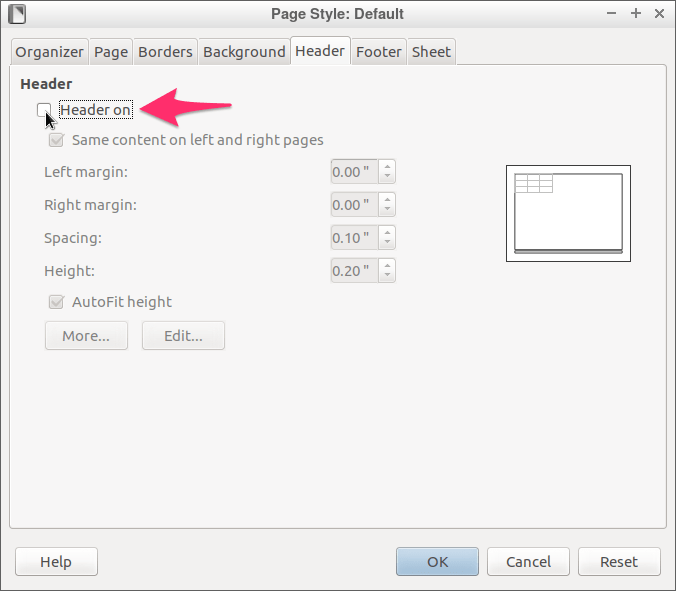Image resolution: width=676 pixels, height=591 pixels.
Task: Click the Header tab
Action: tap(320, 51)
